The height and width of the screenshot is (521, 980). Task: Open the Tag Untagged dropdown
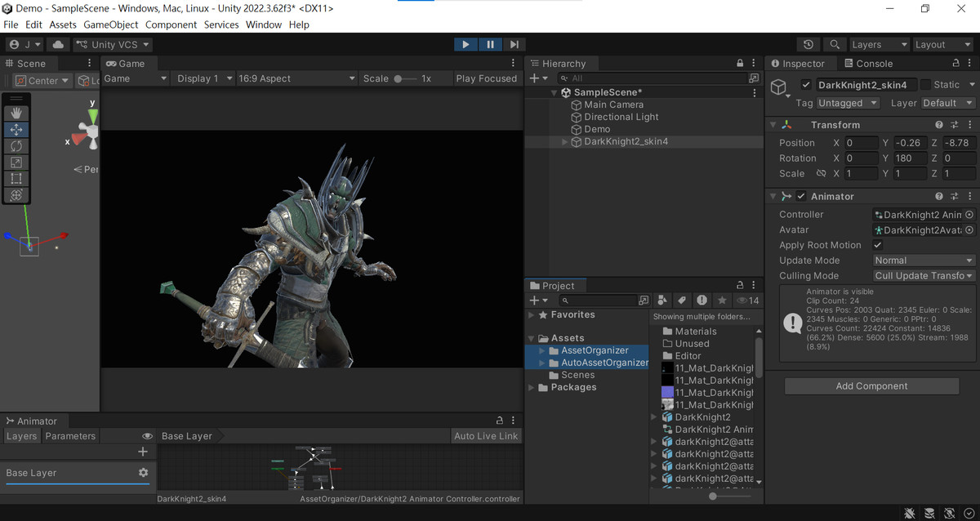849,103
